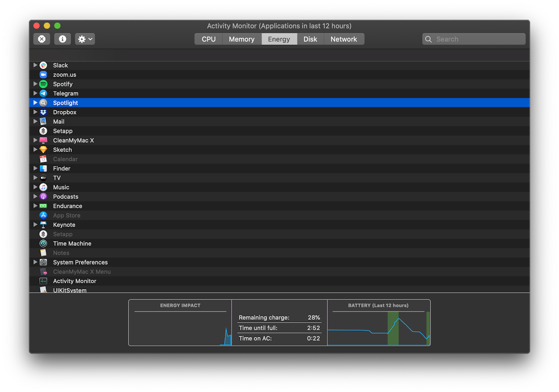
Task: Quit a process using the X toolbar icon
Action: point(42,39)
